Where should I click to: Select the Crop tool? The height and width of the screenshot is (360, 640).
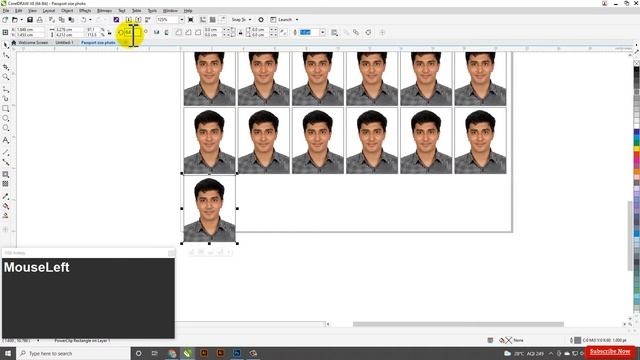[6, 67]
